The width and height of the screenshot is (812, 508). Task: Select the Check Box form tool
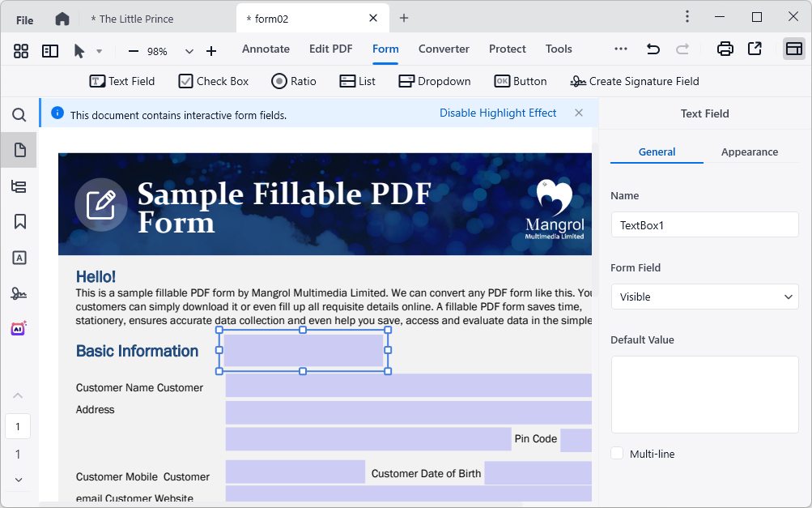pyautogui.click(x=214, y=81)
